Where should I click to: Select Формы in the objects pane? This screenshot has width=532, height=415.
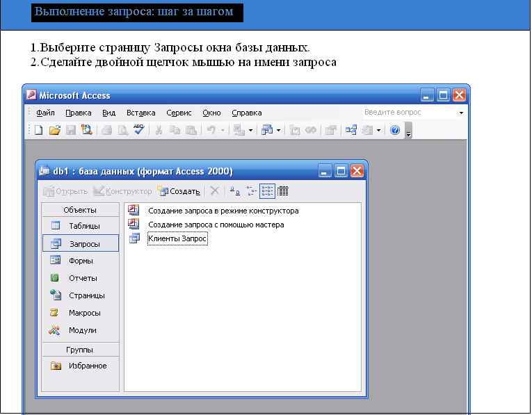(x=81, y=261)
